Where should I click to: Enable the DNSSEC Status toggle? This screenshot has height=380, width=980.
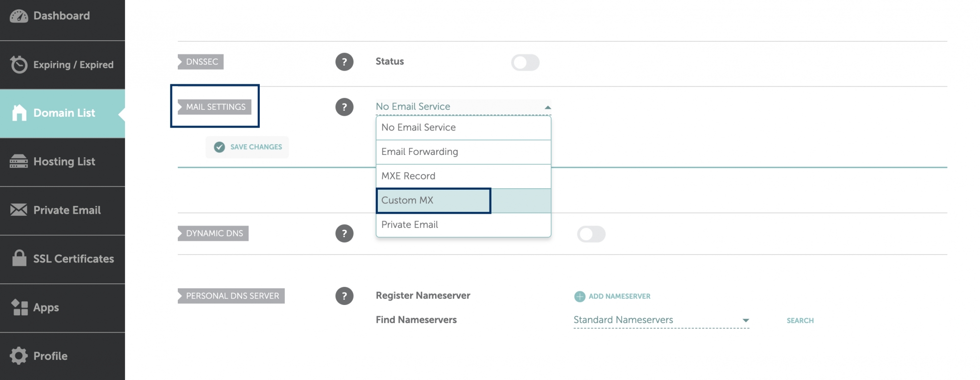click(525, 62)
